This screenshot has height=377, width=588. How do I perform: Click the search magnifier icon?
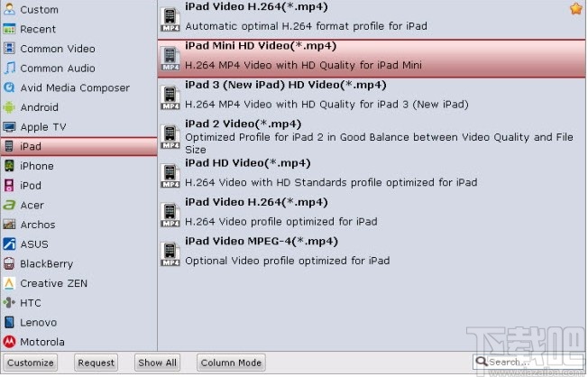pyautogui.click(x=481, y=362)
